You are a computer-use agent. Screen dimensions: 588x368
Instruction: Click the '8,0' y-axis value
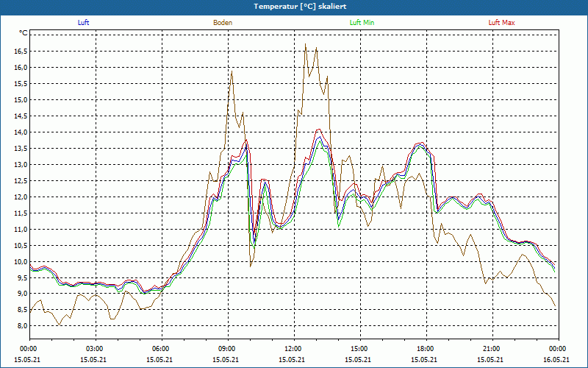click(22, 326)
